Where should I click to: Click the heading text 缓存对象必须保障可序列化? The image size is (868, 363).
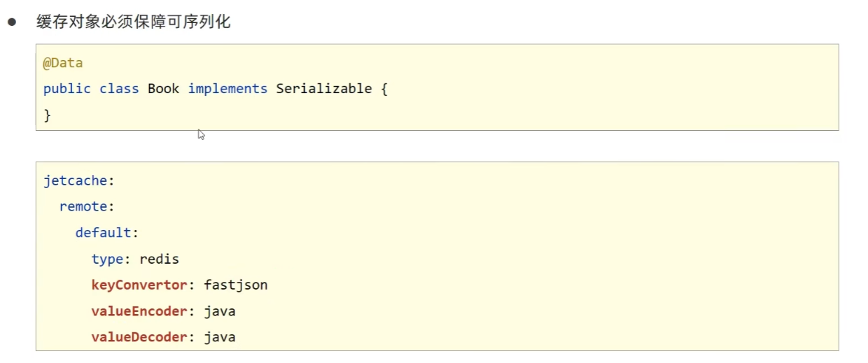[133, 22]
